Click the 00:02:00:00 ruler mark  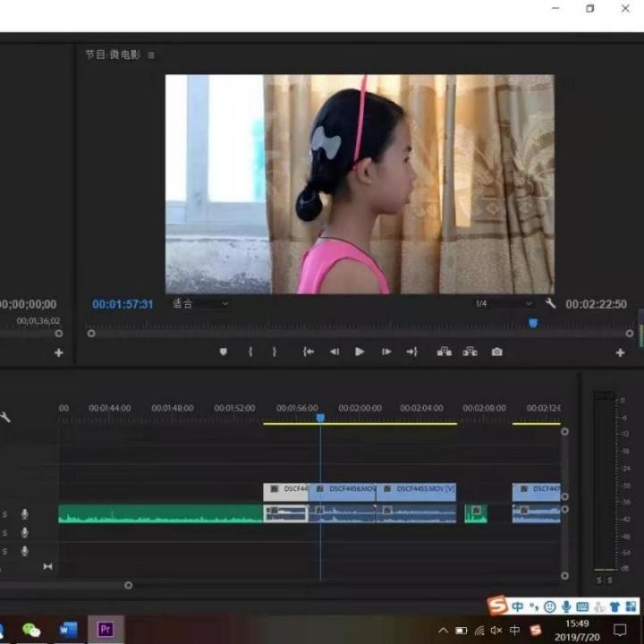(360, 408)
